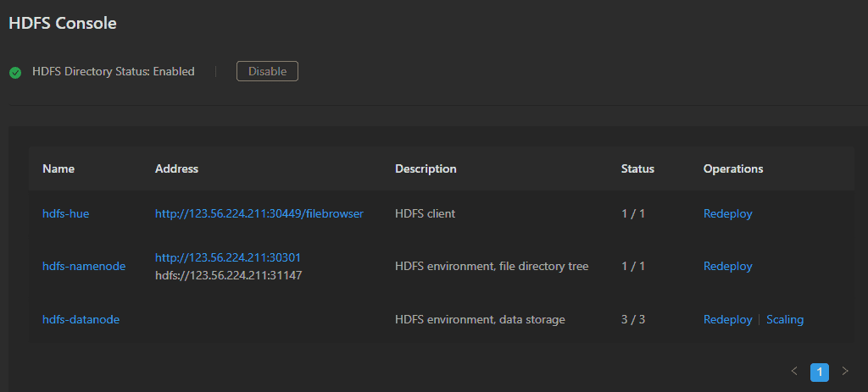Image resolution: width=868 pixels, height=392 pixels.
Task: Go to previous page using left arrow
Action: (794, 371)
